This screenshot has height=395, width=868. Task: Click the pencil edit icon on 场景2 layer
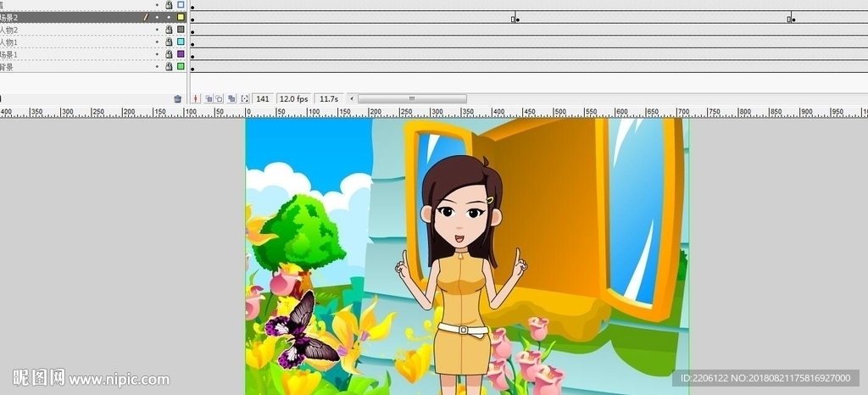[146, 17]
